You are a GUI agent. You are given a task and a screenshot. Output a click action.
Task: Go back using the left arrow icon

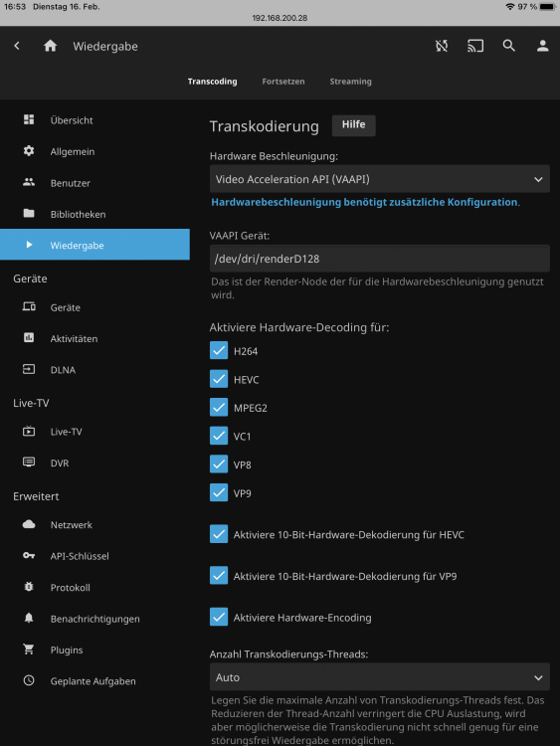click(17, 46)
